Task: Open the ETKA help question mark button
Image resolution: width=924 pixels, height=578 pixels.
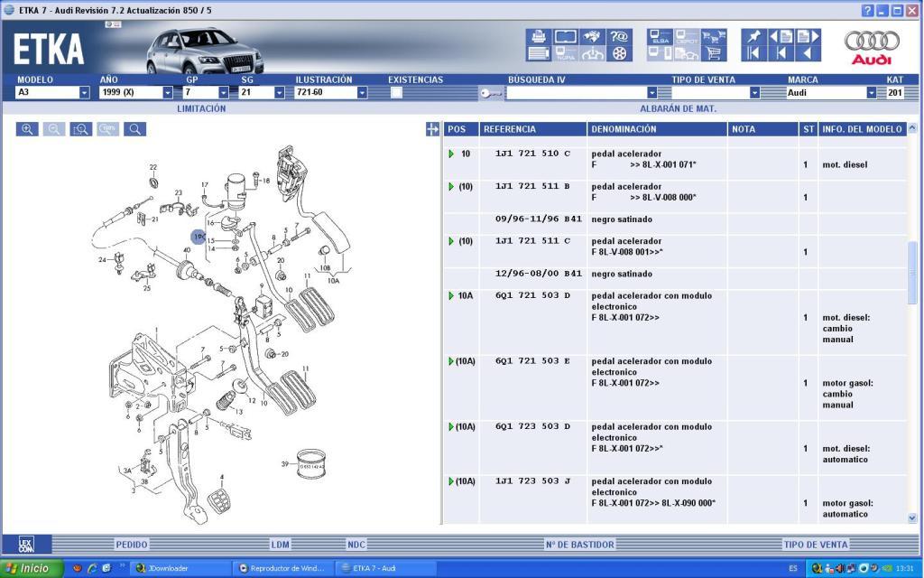Action: pyautogui.click(x=867, y=10)
